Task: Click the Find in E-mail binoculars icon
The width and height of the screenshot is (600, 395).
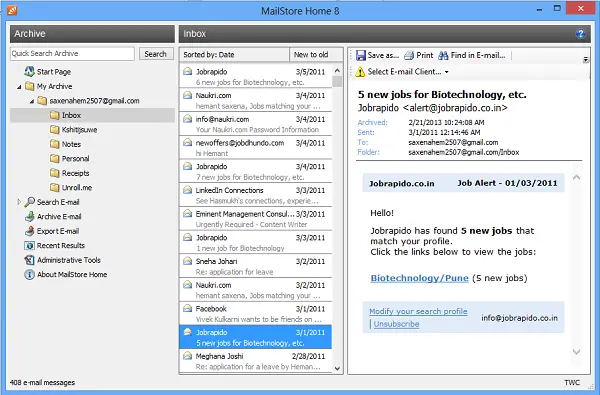Action: (x=443, y=55)
